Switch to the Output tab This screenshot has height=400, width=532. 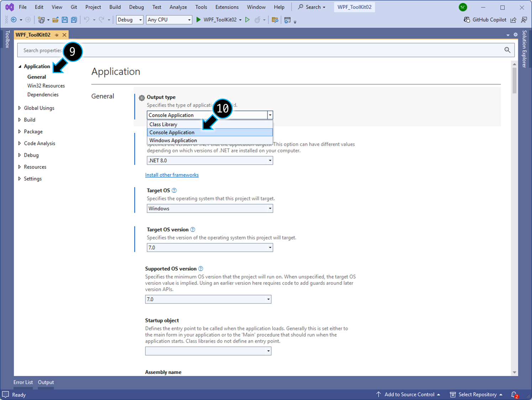[x=46, y=382]
